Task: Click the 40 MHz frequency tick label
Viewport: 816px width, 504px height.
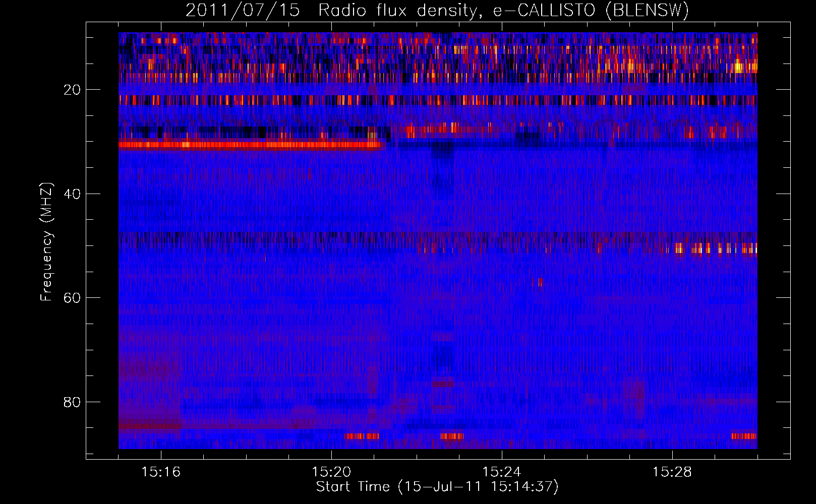Action: click(72, 194)
